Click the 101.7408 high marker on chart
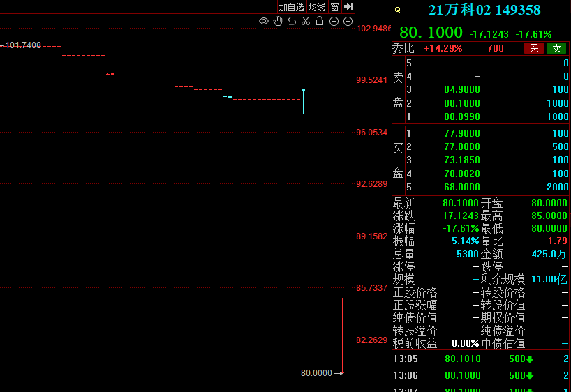The width and height of the screenshot is (571, 392). [x=23, y=45]
